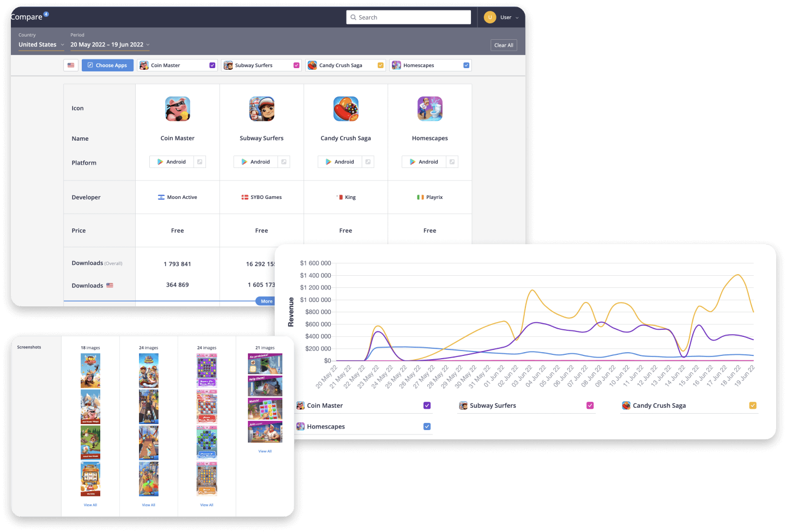Uncheck Candy Crush Saga in app selector bar
Viewport: 787px width, 532px height.
click(380, 65)
